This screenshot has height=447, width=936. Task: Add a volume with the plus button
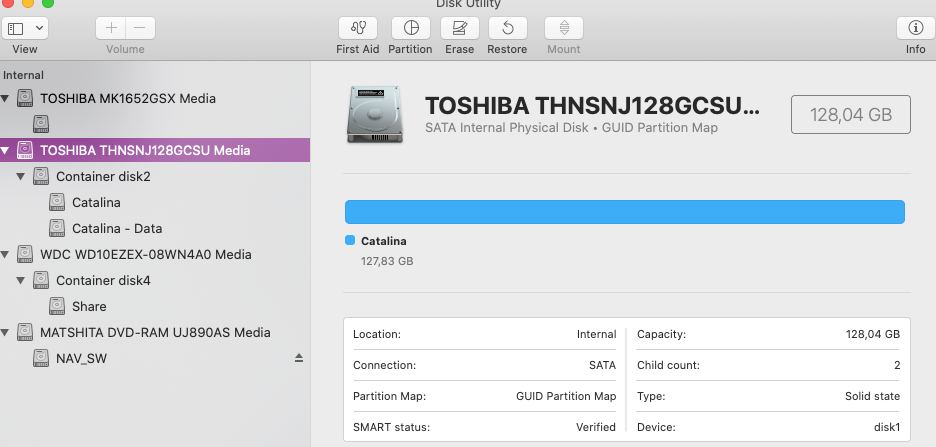(x=111, y=27)
